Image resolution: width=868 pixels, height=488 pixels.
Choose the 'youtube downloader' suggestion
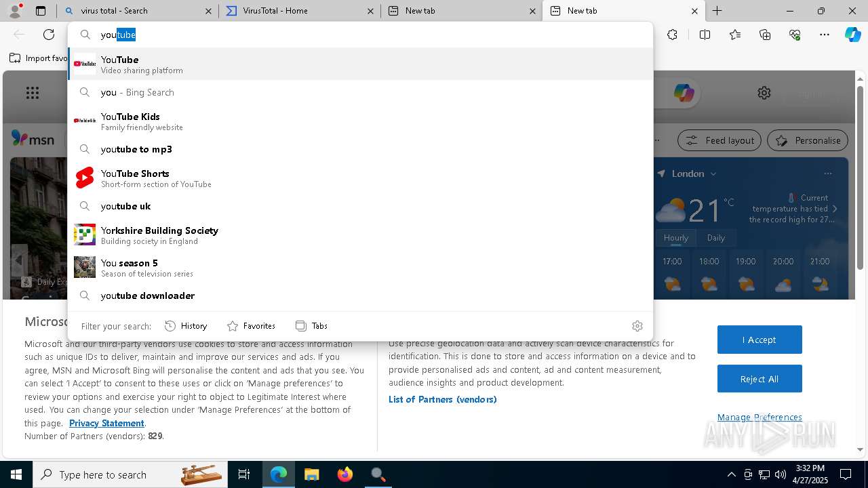[x=360, y=296]
